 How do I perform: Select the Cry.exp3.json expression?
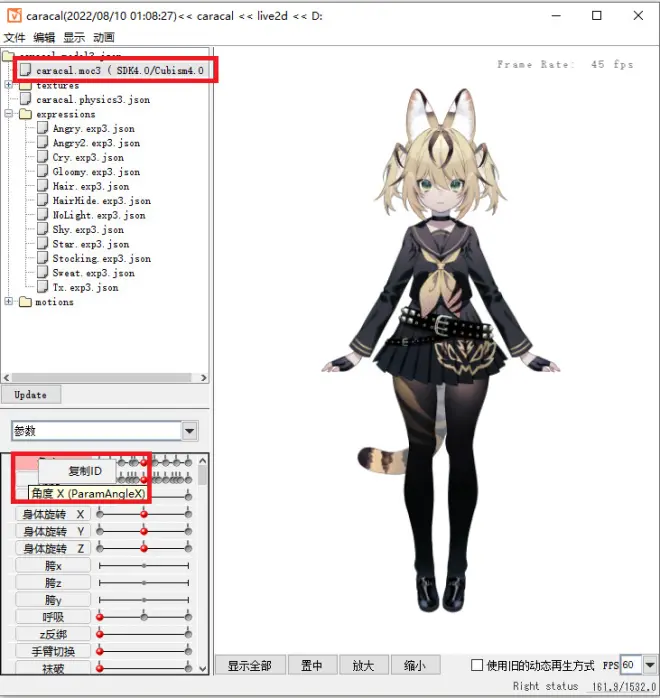(x=88, y=158)
